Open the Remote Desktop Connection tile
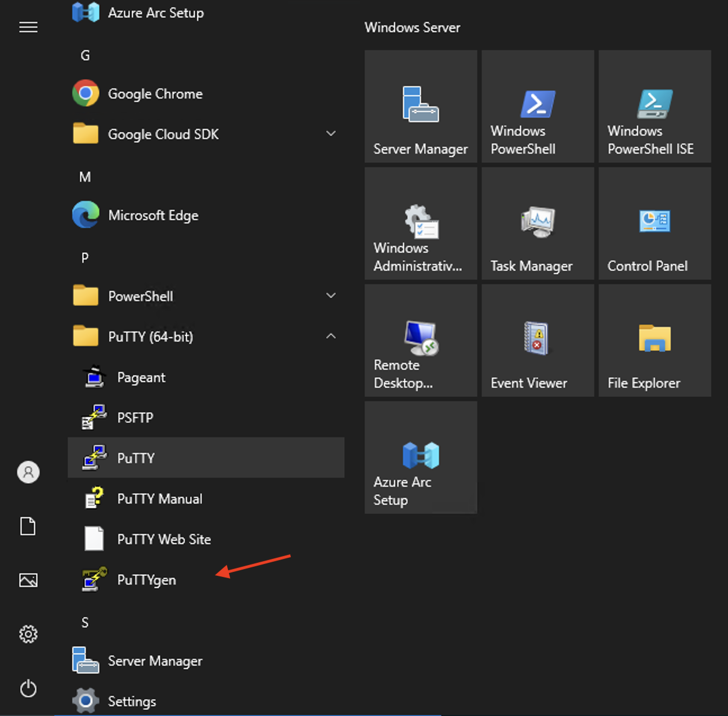Viewport: 728px width, 716px height. point(421,341)
